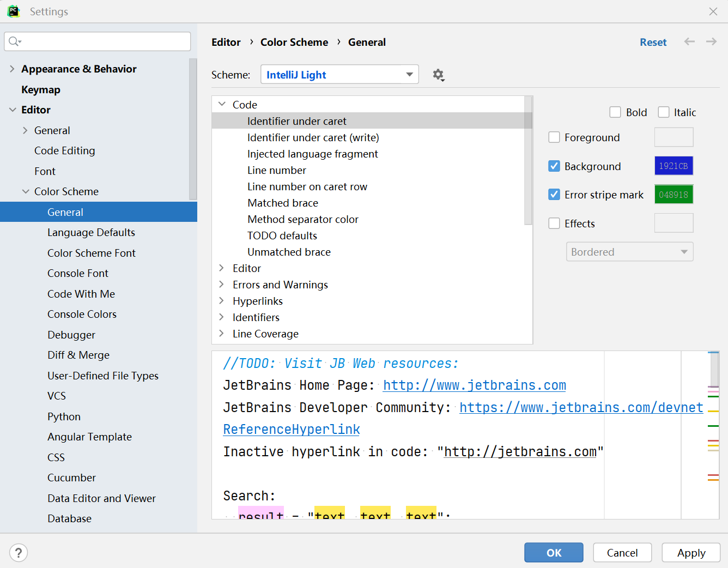
Task: Expand the Hyperlinks group
Action: pyautogui.click(x=222, y=300)
